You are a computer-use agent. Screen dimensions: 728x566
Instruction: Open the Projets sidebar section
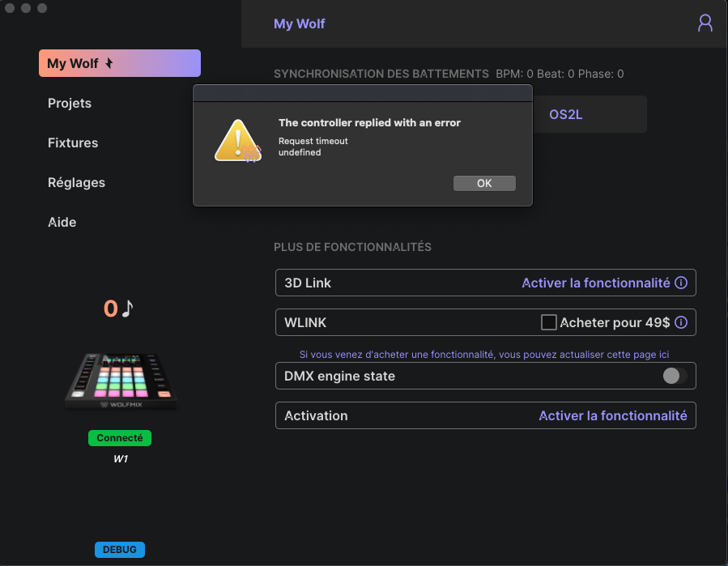tap(70, 103)
